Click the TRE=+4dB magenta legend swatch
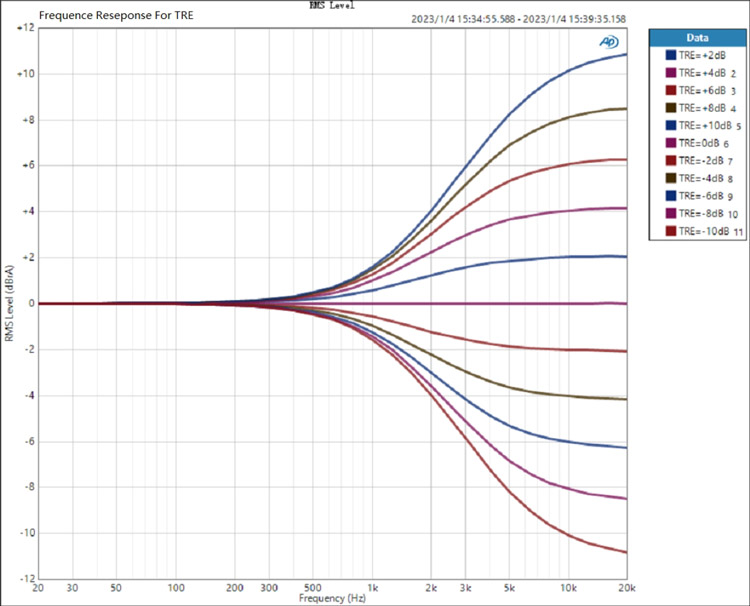The width and height of the screenshot is (750, 606). [x=671, y=73]
